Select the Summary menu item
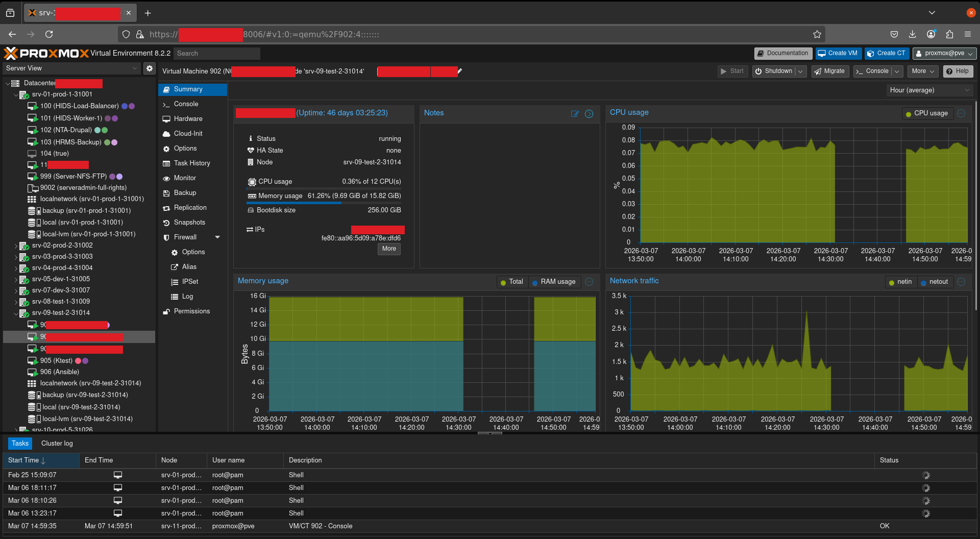 [x=193, y=89]
